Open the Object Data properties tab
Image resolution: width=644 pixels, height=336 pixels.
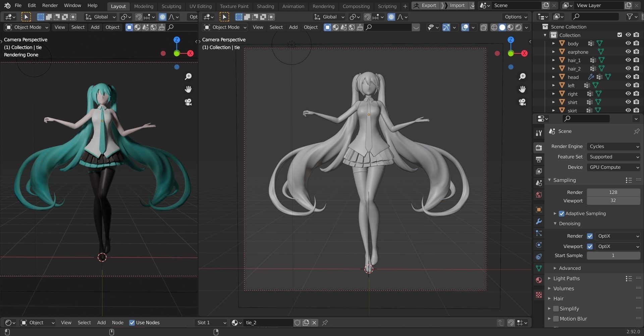pos(539,268)
